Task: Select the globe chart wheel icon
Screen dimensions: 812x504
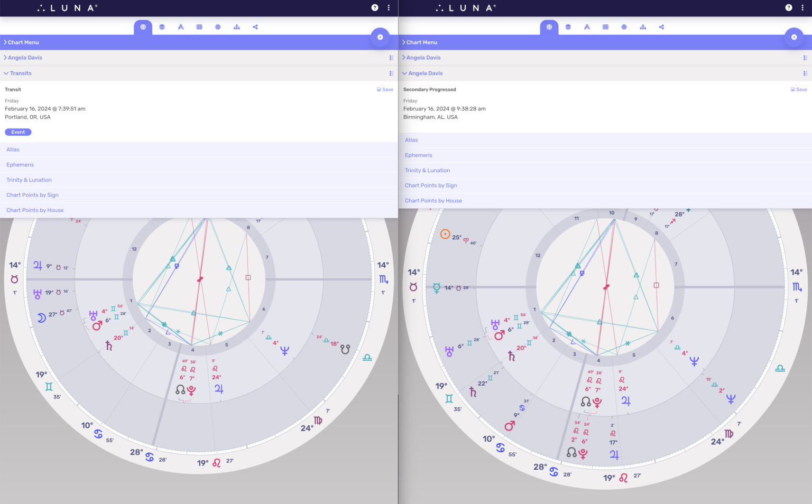Action: point(143,27)
